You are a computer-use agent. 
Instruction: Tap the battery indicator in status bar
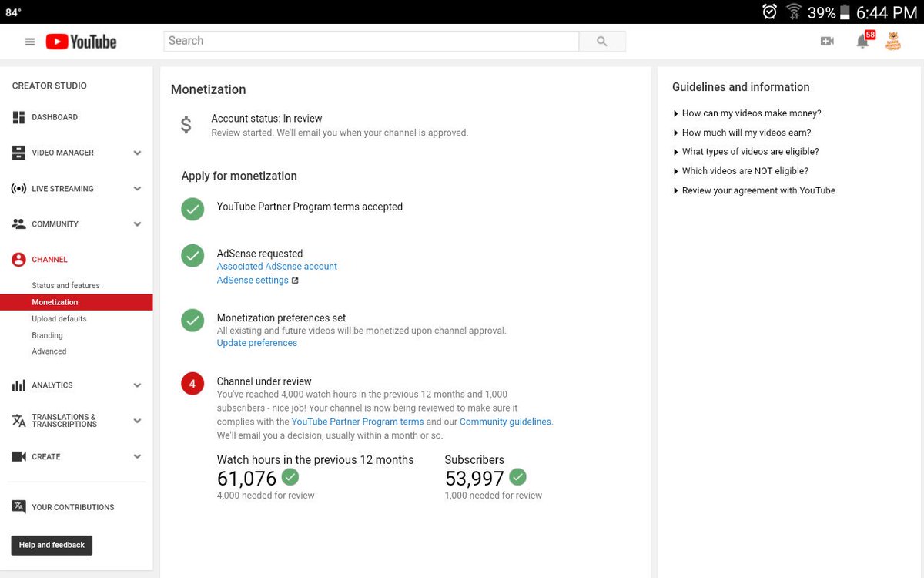point(845,12)
